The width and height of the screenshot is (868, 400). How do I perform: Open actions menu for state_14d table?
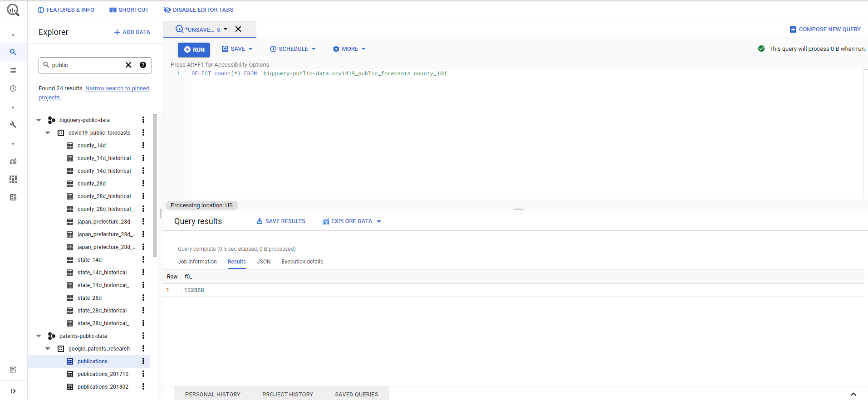(143, 259)
